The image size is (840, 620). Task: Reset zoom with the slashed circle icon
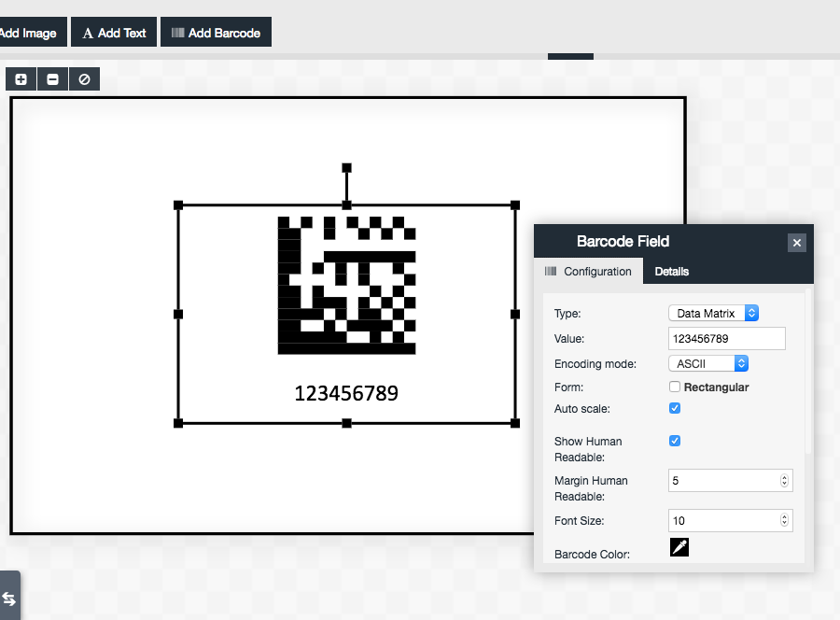tap(84, 79)
